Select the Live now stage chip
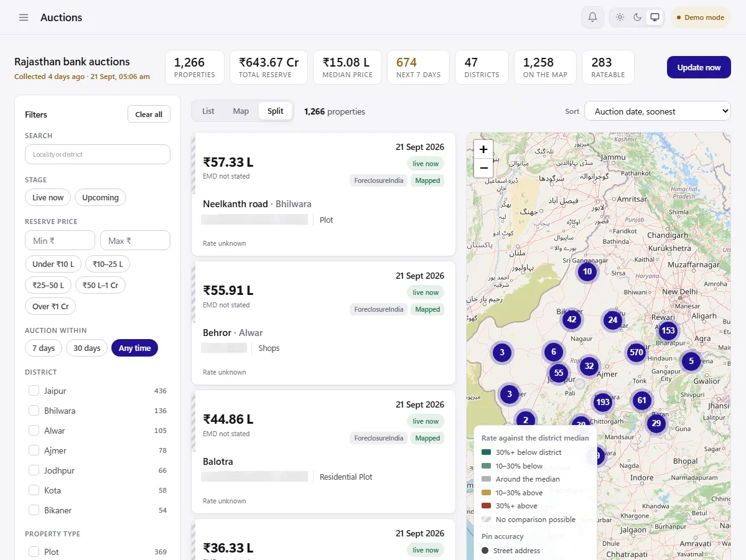The width and height of the screenshot is (746, 560). point(47,197)
